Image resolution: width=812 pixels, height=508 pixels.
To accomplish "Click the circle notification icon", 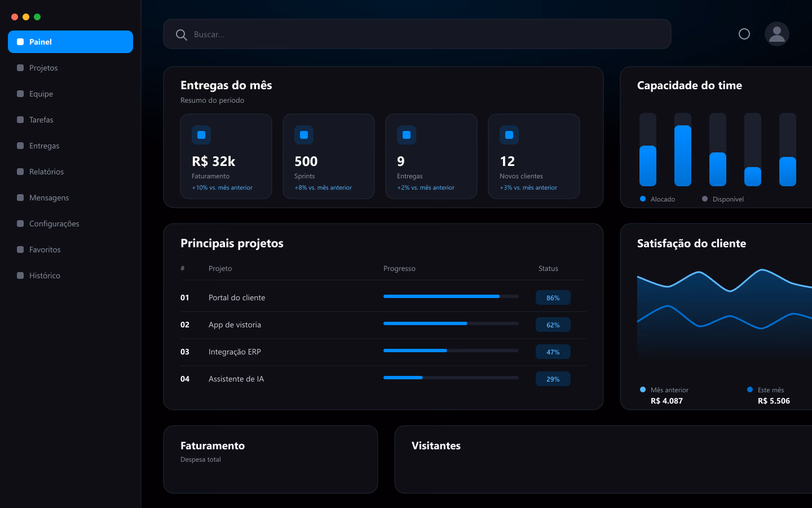I will coord(744,34).
